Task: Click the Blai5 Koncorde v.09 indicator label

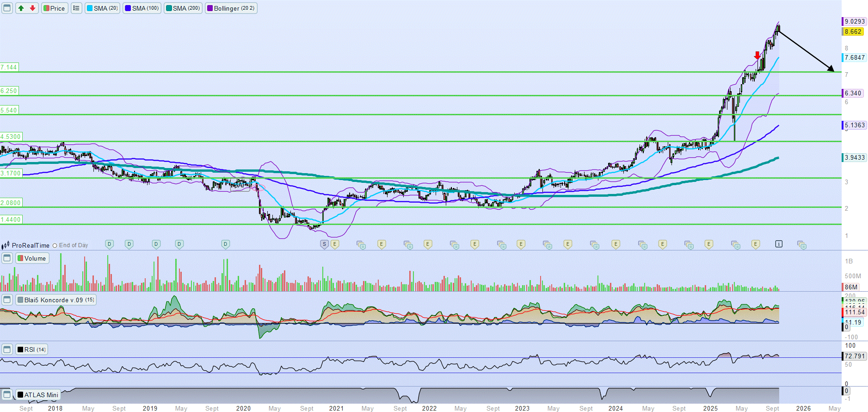Action: coord(56,300)
